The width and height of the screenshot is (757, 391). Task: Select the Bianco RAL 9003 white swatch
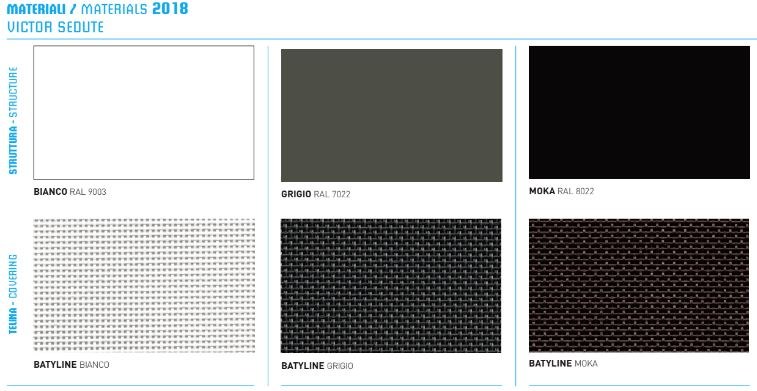pos(143,112)
